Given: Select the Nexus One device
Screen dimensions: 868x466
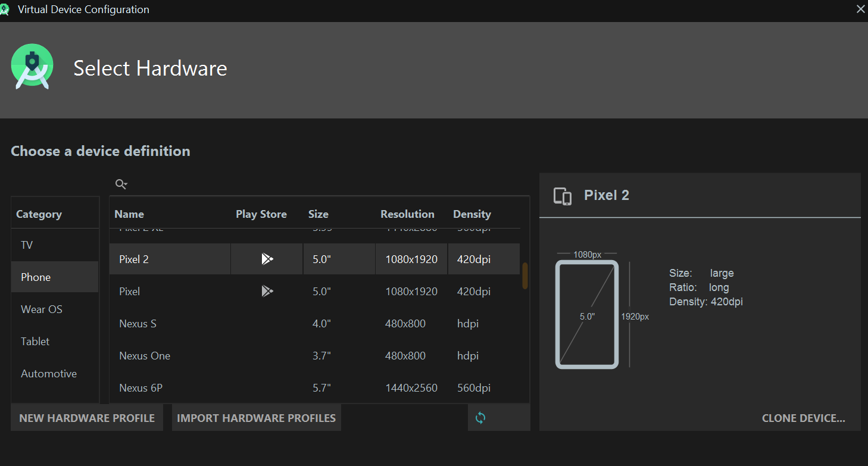Looking at the screenshot, I should tap(145, 355).
